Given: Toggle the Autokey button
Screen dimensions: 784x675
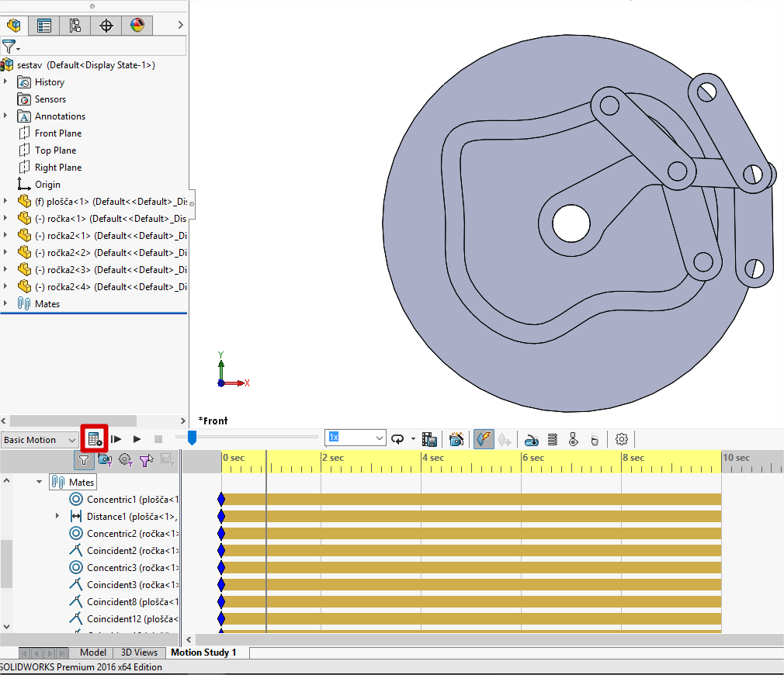Looking at the screenshot, I should (482, 439).
